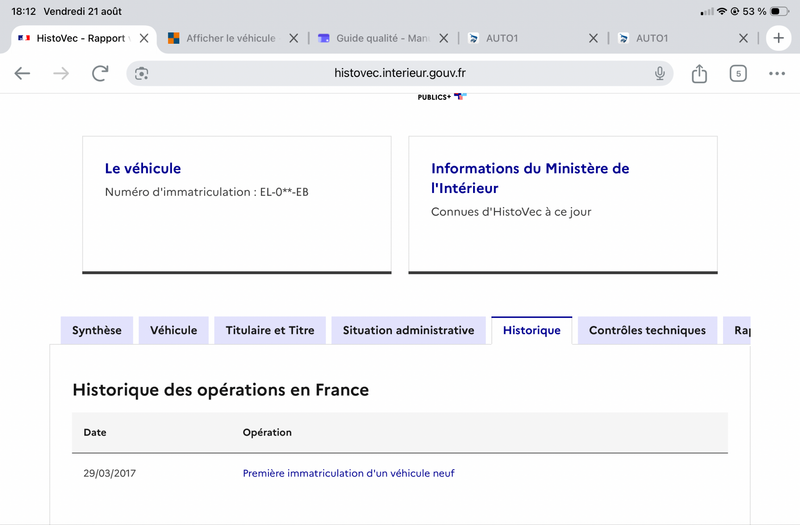
Task: Click the Le véhicule card heading
Action: pos(143,168)
